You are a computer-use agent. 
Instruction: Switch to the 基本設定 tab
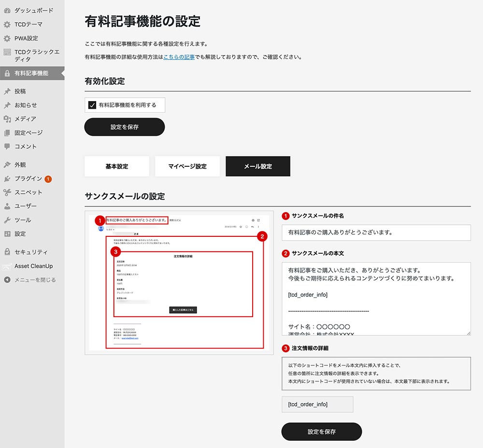click(x=116, y=166)
